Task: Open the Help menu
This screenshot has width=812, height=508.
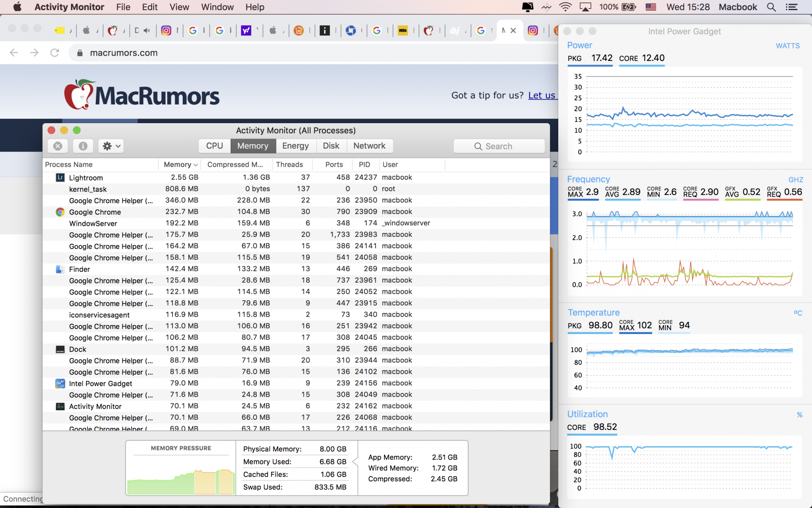Action: (255, 7)
